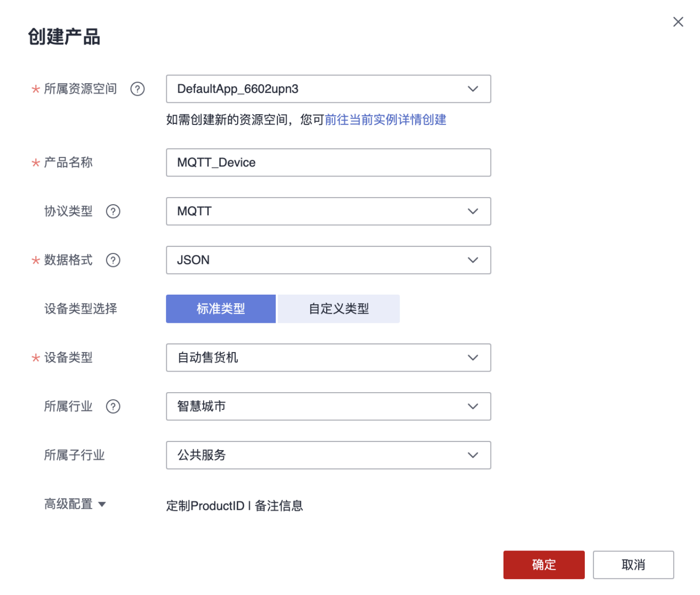
Task: Click help icon beside 协议类型
Action: click(113, 211)
